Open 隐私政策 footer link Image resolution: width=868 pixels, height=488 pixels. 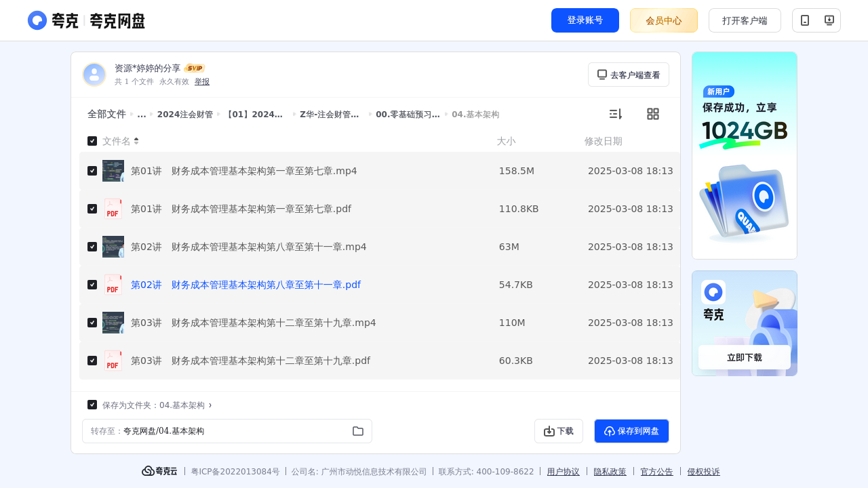tap(610, 472)
